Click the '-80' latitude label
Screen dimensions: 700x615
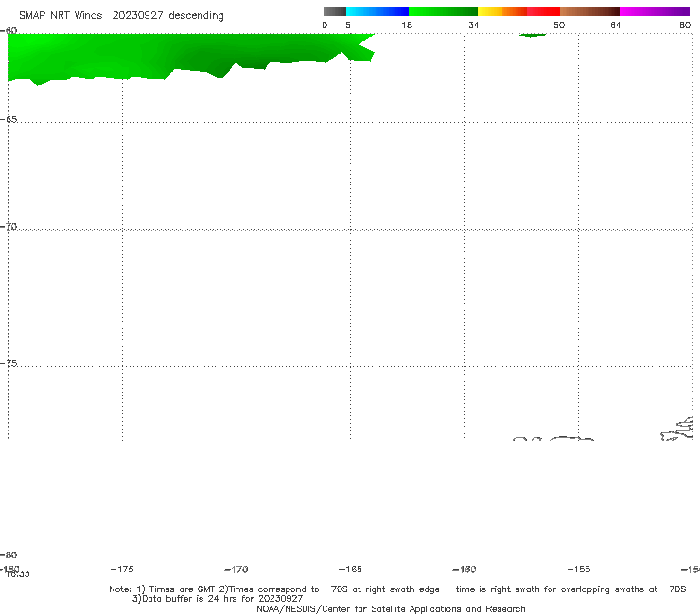[x=9, y=555]
